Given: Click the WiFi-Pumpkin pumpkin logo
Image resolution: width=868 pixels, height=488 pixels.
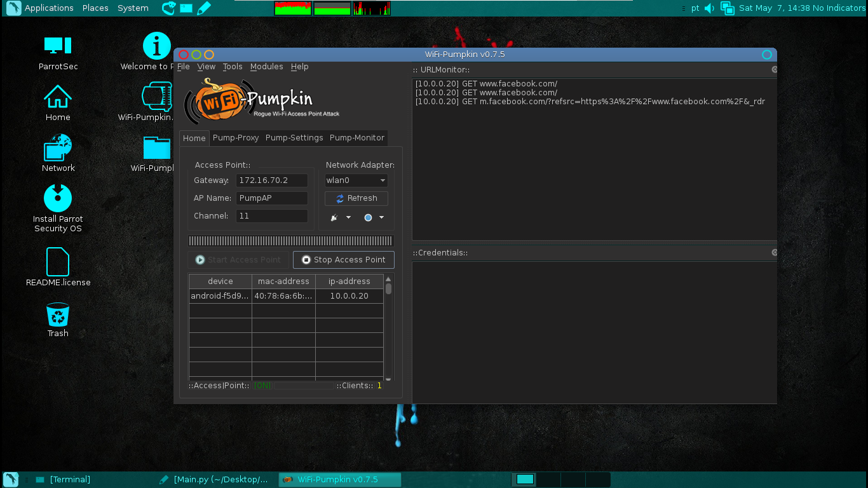Looking at the screenshot, I should [x=220, y=100].
